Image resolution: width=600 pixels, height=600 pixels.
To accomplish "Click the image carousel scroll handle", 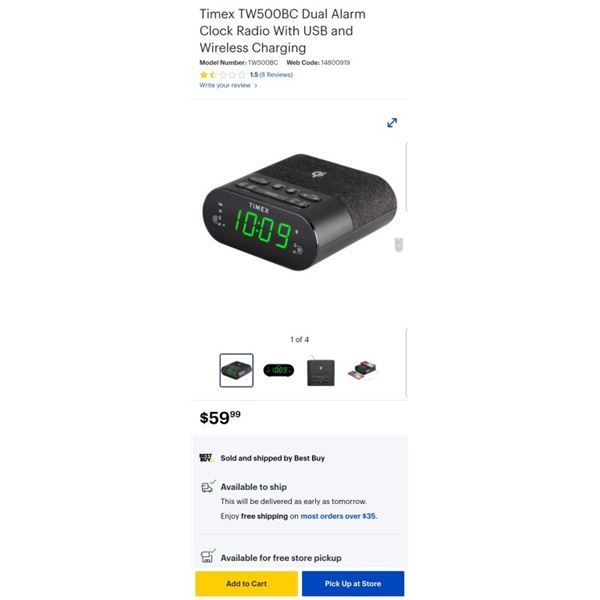I will point(398,245).
